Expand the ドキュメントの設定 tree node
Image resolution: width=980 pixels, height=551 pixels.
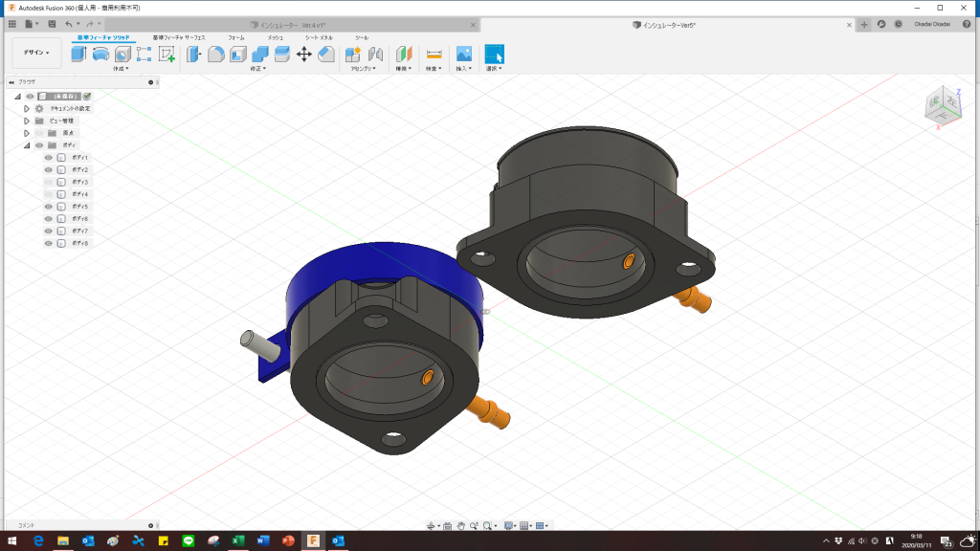click(26, 109)
